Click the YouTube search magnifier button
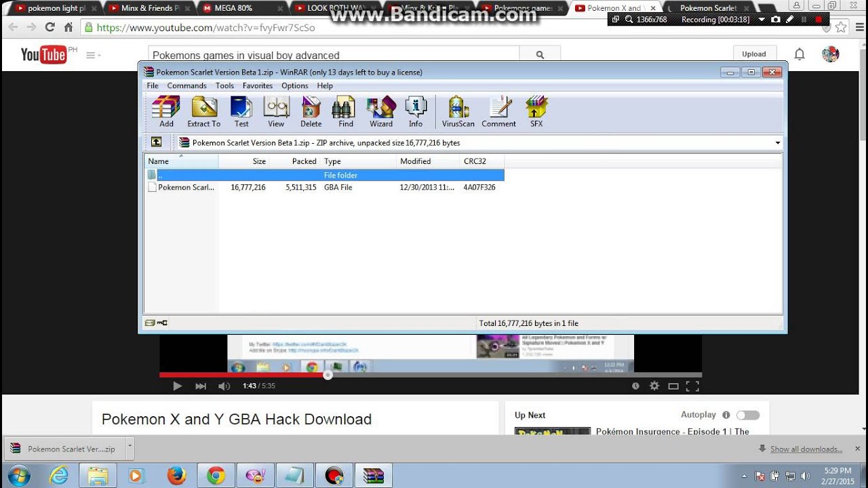Screen dimensions: 868x488 pyautogui.click(x=540, y=55)
